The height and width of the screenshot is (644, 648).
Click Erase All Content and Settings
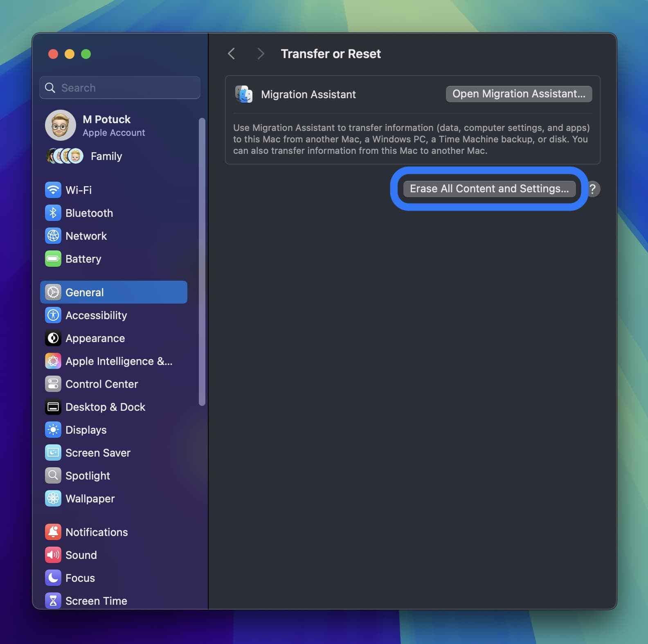(489, 189)
